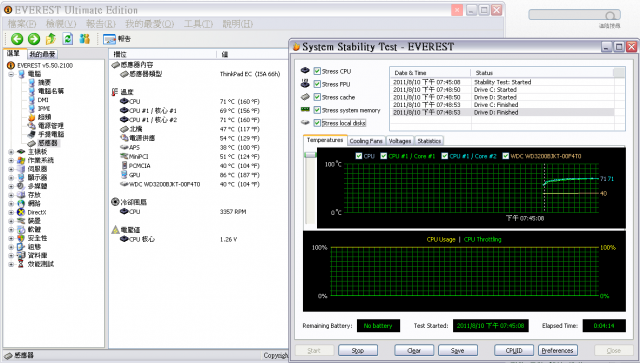
Task: Toggle the CPU #1 / Core #1 graph checkbox
Action: tap(384, 156)
